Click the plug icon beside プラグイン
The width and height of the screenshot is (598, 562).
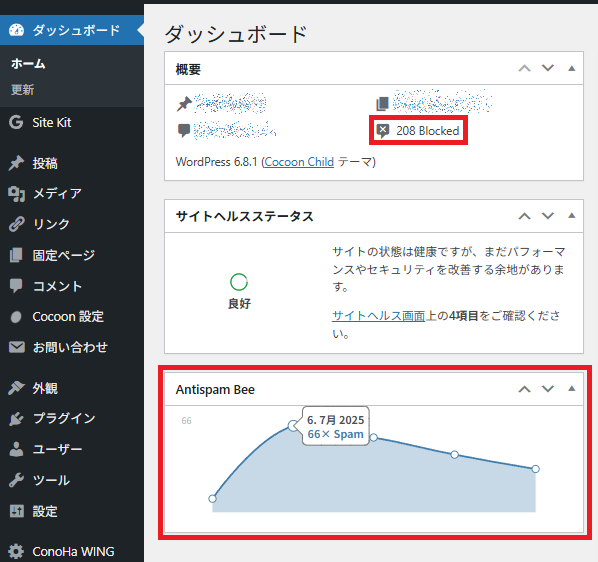[x=16, y=419]
